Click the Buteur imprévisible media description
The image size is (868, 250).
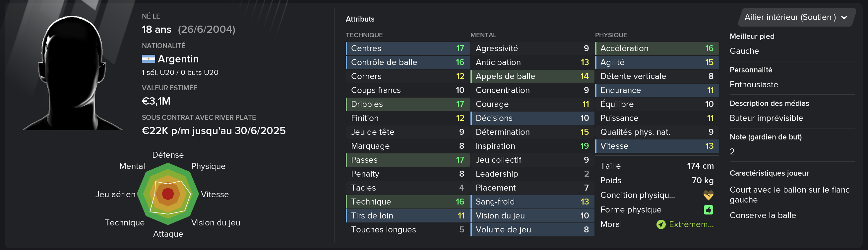coord(766,118)
